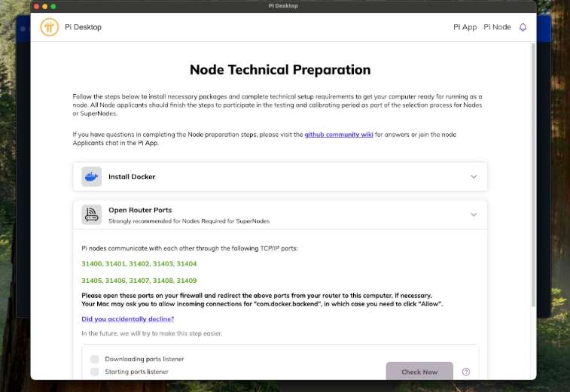Screen dimensions: 570x392
Task: Maximize the window with the green button
Action: 53,6
